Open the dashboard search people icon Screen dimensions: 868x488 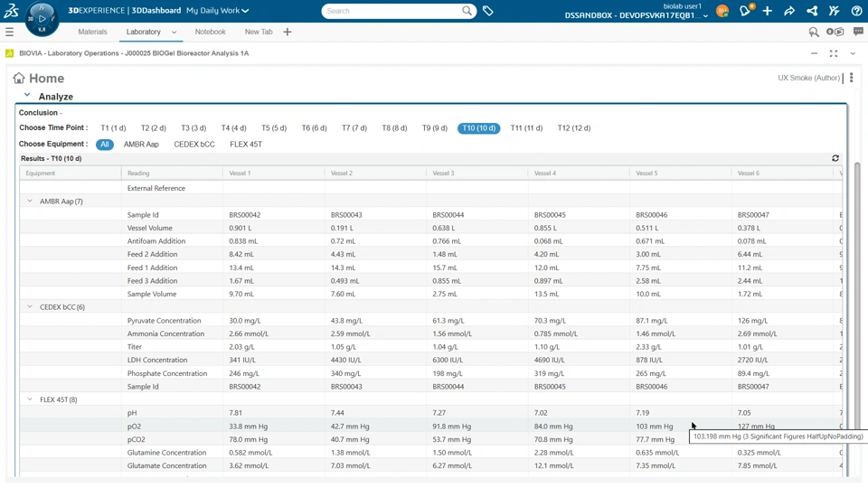[x=813, y=33]
